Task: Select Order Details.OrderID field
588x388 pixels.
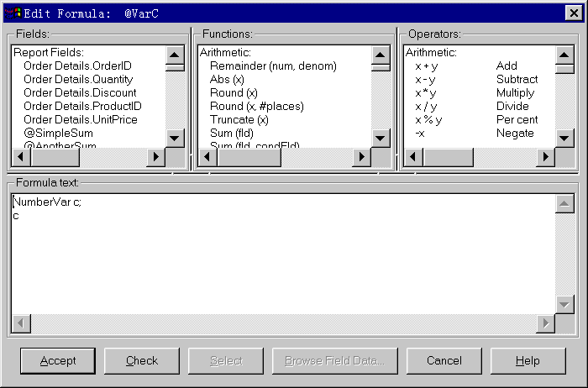Action: point(77,66)
